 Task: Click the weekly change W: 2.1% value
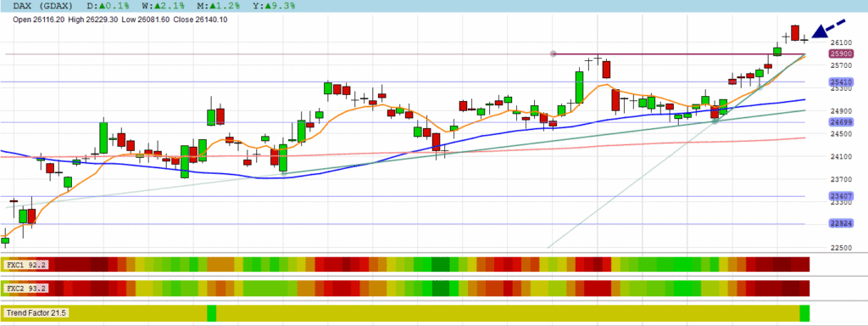[x=164, y=6]
